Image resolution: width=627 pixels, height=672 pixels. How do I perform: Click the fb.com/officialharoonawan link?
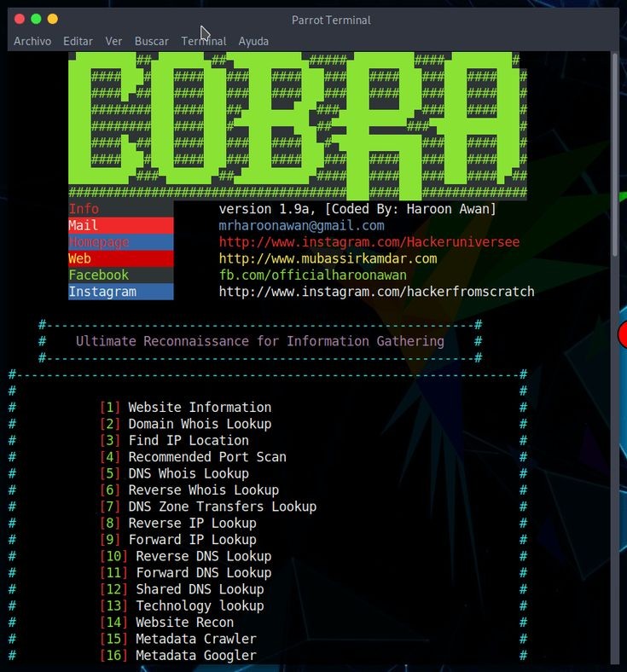[x=313, y=275]
